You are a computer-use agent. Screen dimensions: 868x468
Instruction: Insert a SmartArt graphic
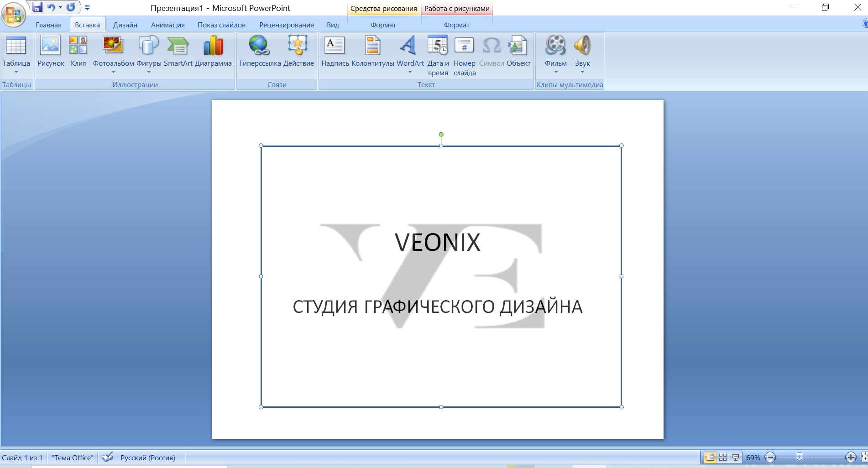[x=178, y=51]
